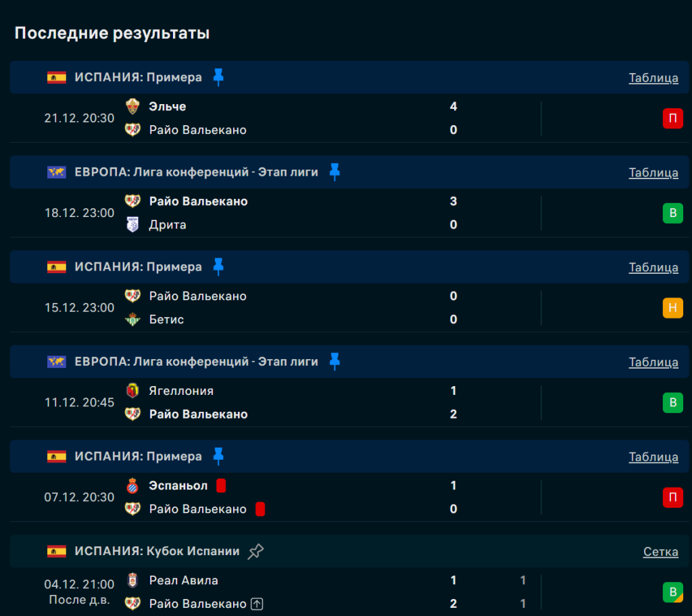Click the advancing arrow icon next to Райо Вальекано

point(257,604)
